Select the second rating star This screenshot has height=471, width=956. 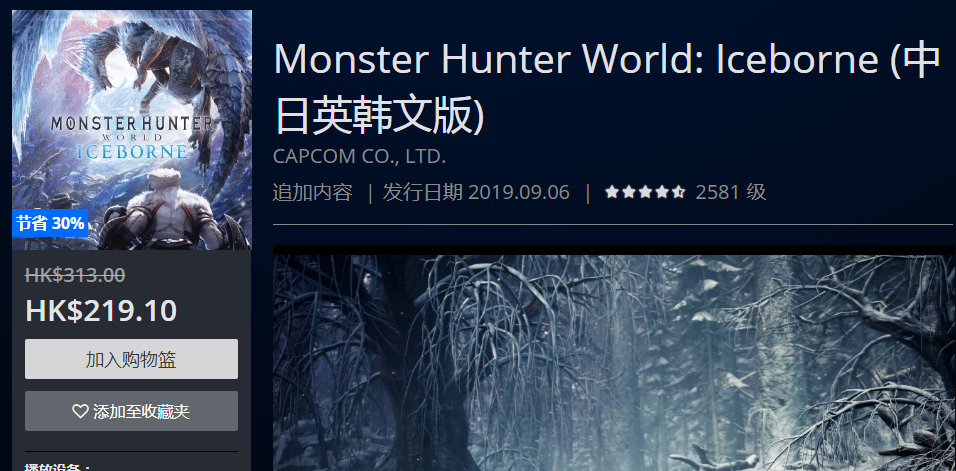click(628, 193)
